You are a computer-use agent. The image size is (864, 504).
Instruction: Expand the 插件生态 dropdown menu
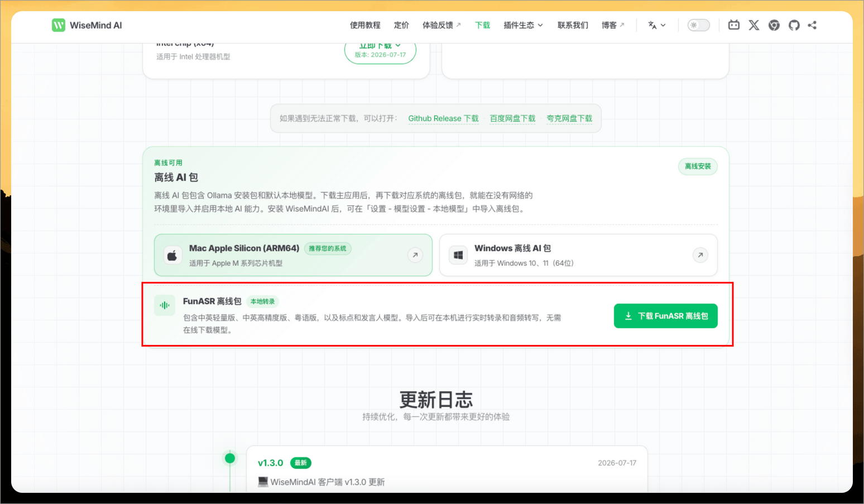[523, 25]
